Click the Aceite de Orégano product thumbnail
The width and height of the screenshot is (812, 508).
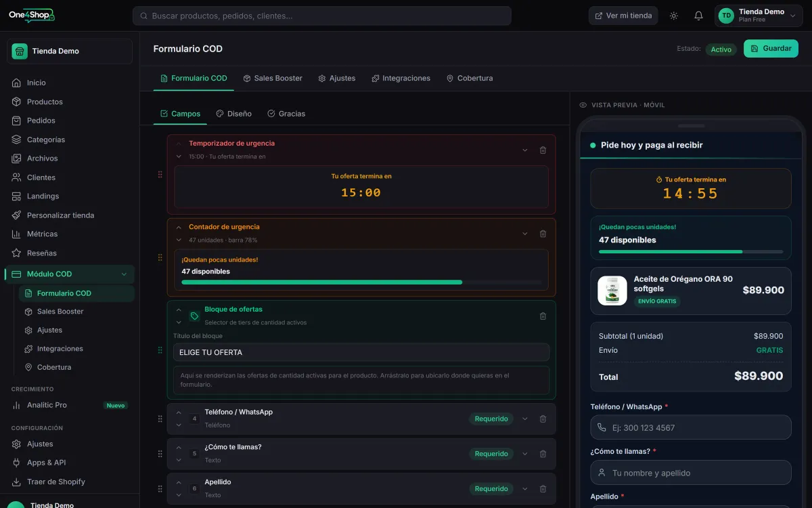[x=612, y=291]
